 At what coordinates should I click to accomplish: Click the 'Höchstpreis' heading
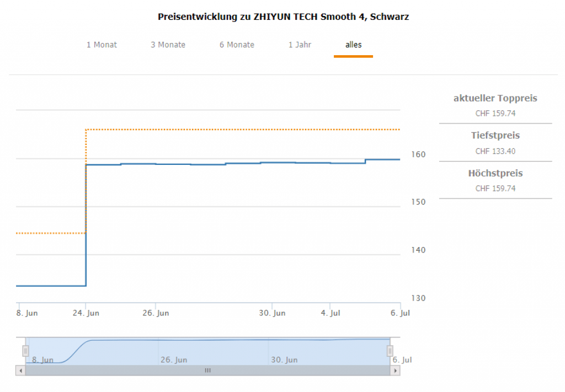pos(495,173)
